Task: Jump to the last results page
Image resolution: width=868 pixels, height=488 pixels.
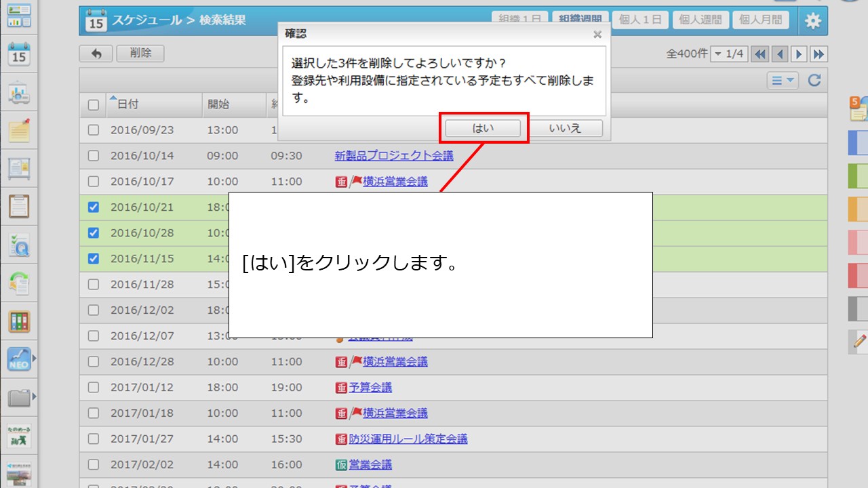Action: [x=819, y=54]
